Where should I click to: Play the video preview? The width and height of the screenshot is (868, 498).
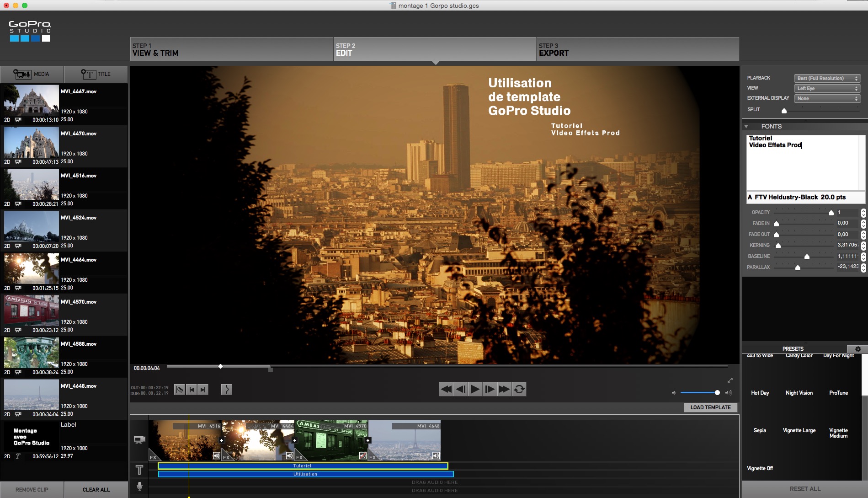tap(475, 389)
